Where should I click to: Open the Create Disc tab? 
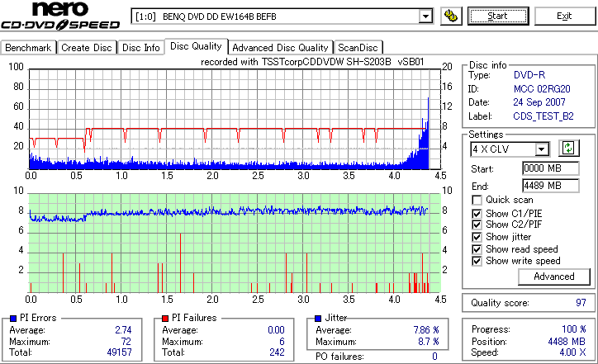pos(87,48)
